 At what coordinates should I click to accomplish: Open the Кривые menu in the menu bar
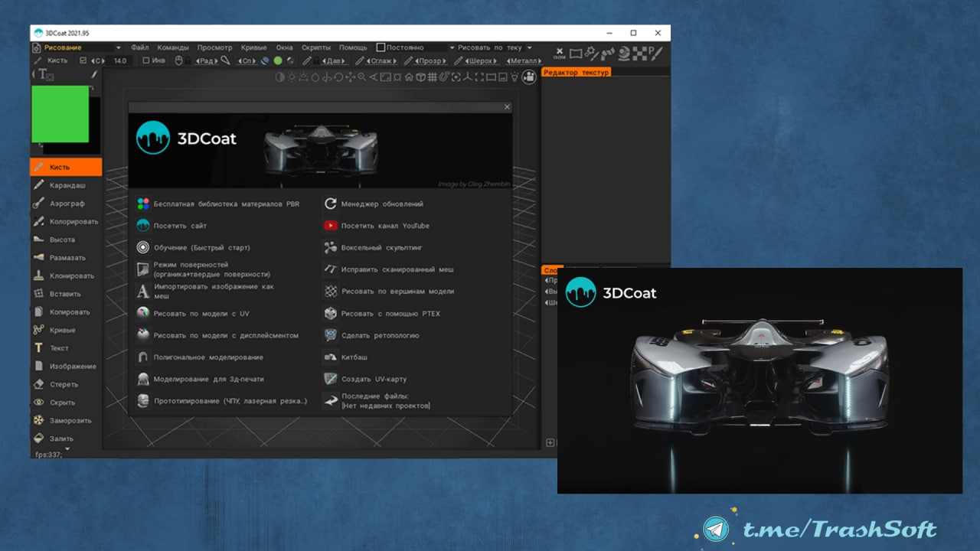253,47
